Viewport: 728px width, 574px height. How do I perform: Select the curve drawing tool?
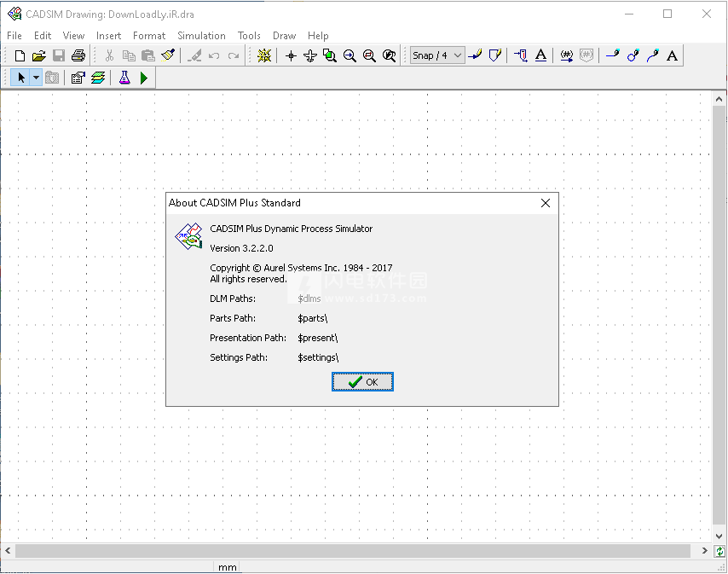653,55
